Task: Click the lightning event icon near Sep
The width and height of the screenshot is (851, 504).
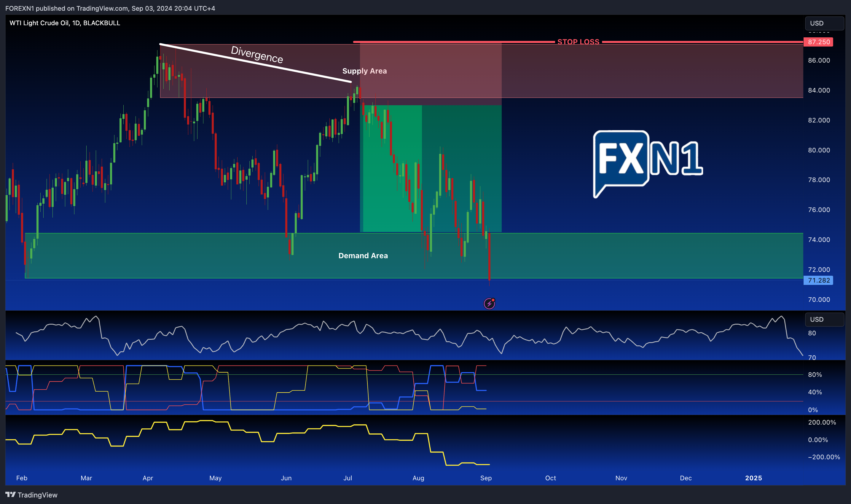Action: (489, 303)
